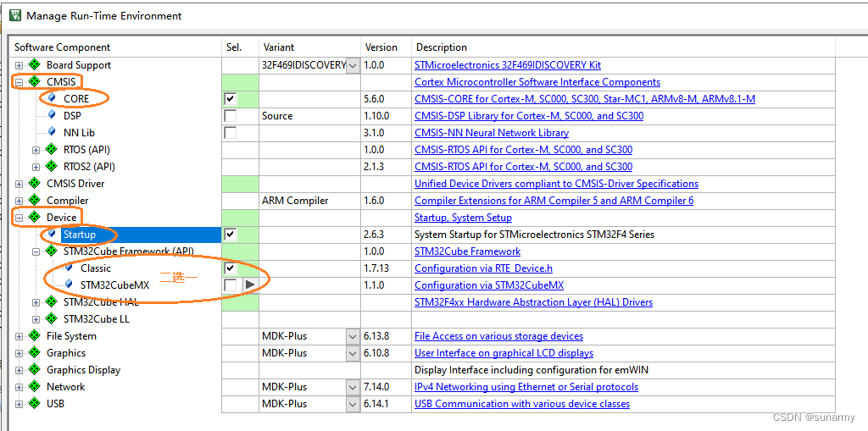Open the Configuration via STM32CubeMX link
This screenshot has width=868, height=431.
point(489,285)
